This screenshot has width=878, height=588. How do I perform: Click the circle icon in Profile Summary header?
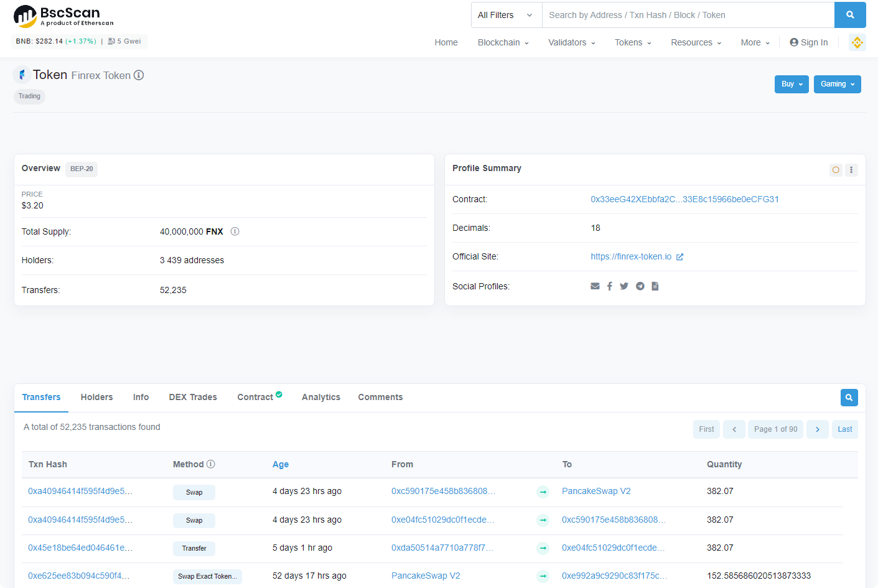(836, 170)
